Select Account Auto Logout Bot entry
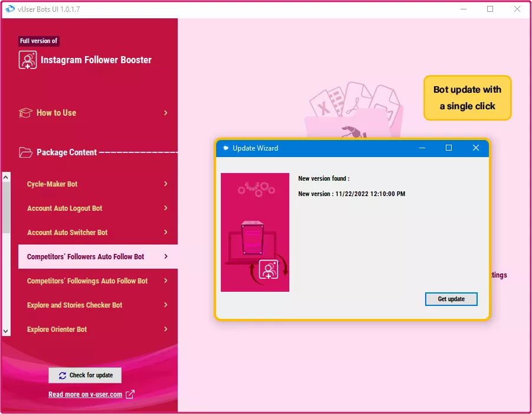 pyautogui.click(x=97, y=208)
